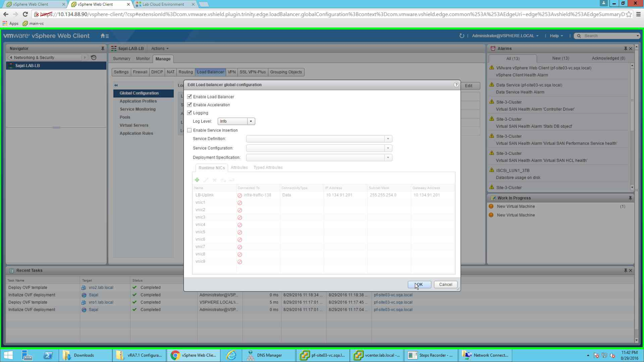
Task: Select the Typed Attributes tab
Action: coord(268,168)
